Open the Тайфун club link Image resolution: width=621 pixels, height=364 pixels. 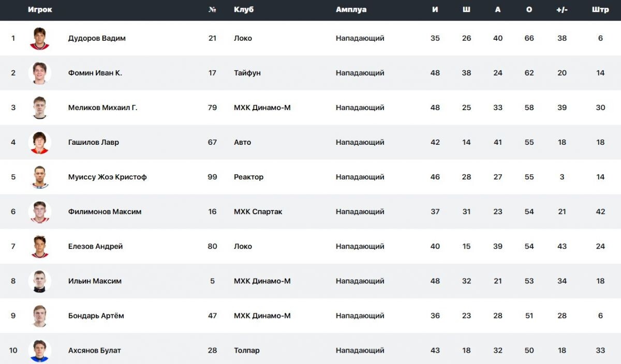247,73
